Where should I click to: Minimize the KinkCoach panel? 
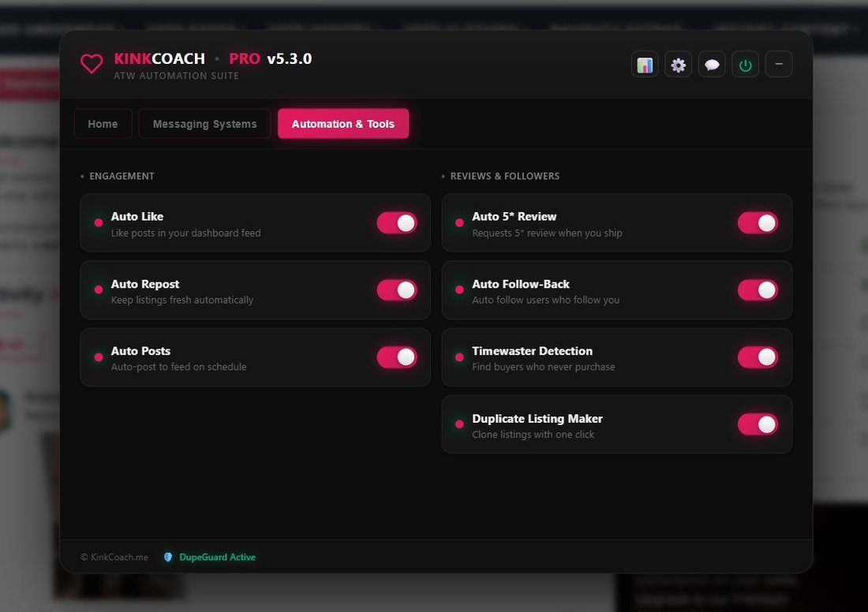tap(779, 65)
